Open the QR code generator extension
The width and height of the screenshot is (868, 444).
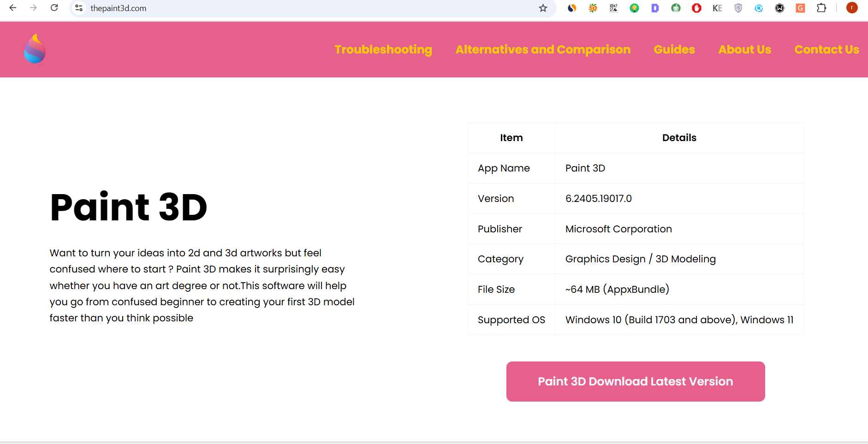coord(613,8)
